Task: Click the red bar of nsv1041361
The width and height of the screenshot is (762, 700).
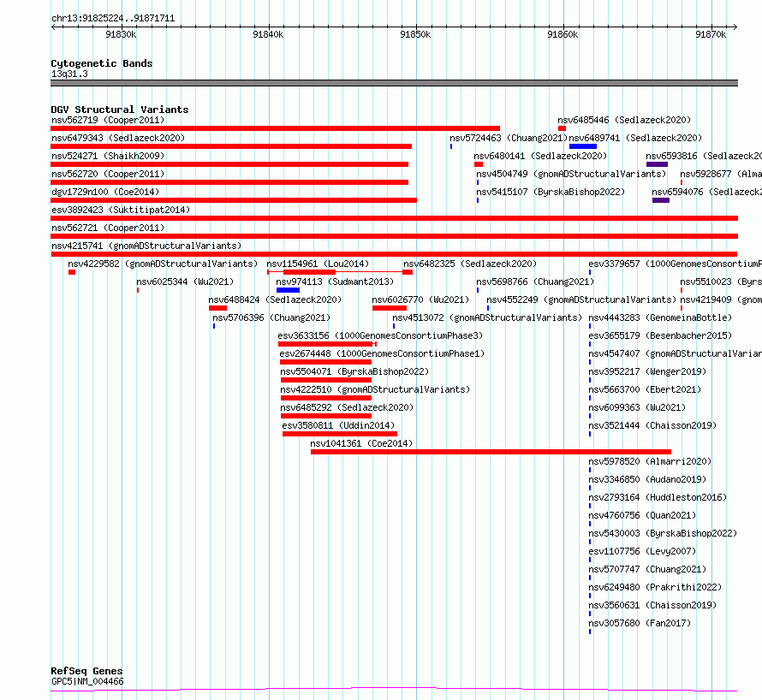Action: click(491, 452)
